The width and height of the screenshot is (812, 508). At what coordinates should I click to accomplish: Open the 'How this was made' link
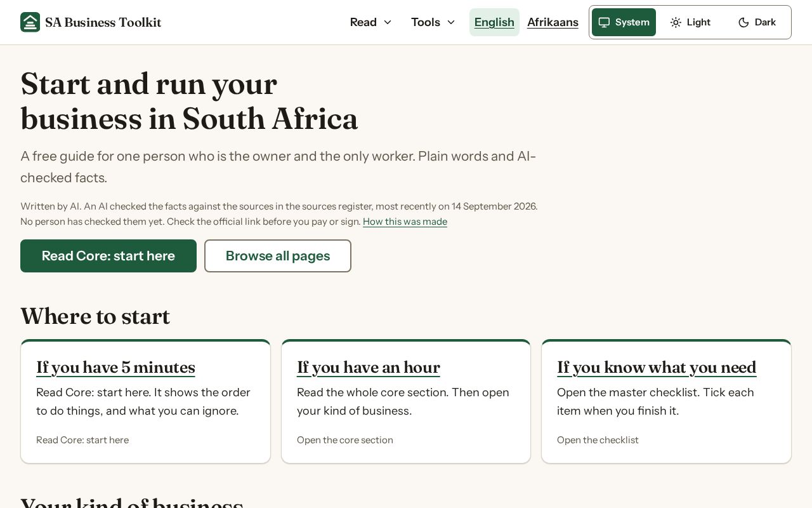[x=405, y=222]
